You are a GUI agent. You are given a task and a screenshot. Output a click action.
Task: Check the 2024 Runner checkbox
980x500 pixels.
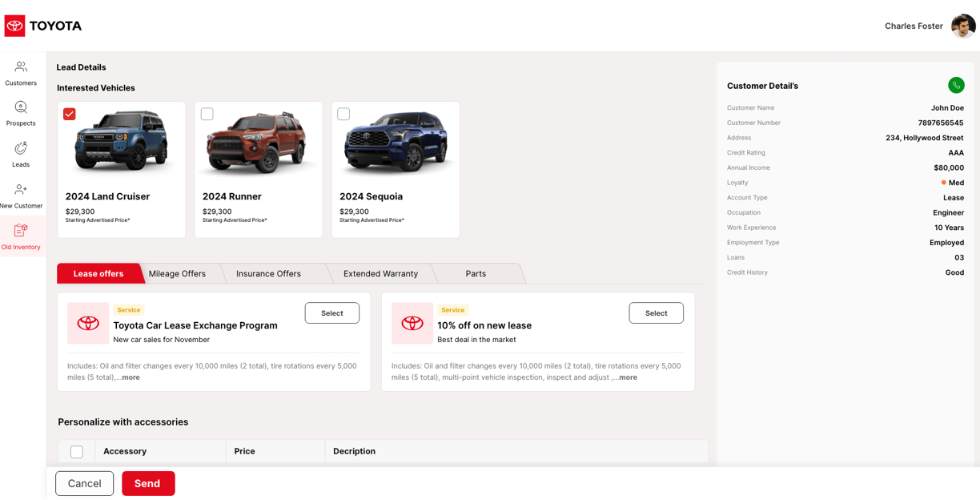pyautogui.click(x=207, y=114)
